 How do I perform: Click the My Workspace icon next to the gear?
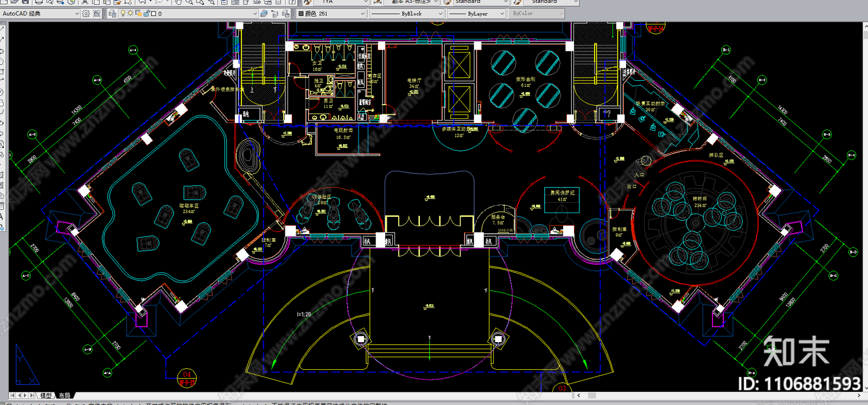(x=97, y=14)
